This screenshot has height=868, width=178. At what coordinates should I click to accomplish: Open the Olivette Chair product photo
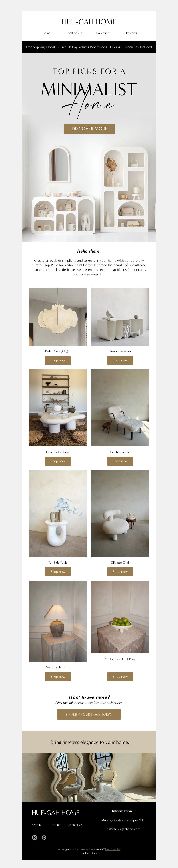pos(120,514)
